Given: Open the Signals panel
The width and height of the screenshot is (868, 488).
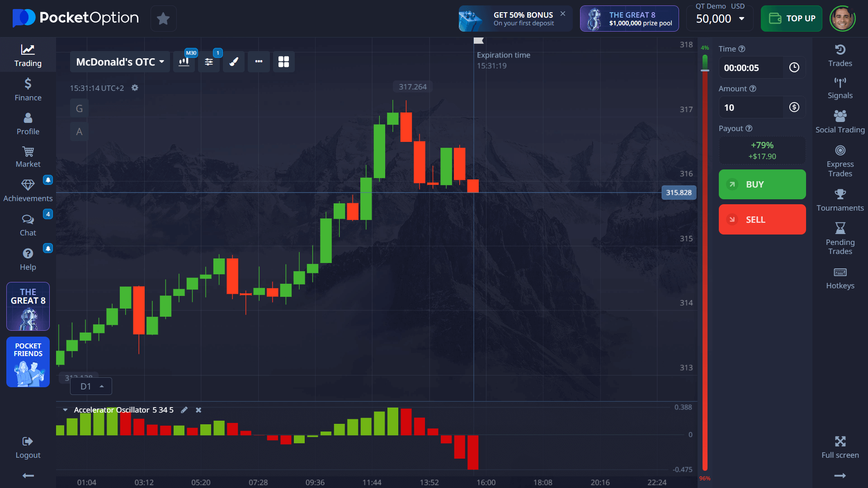Looking at the screenshot, I should pyautogui.click(x=840, y=88).
